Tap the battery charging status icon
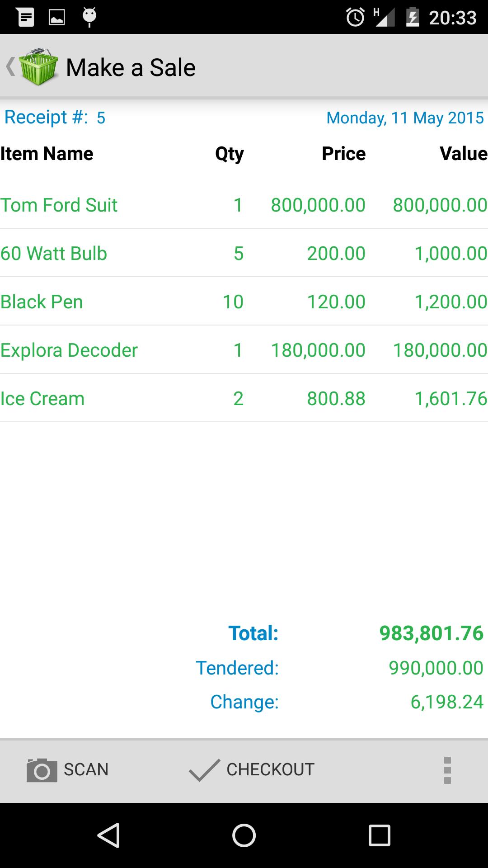 [x=412, y=18]
